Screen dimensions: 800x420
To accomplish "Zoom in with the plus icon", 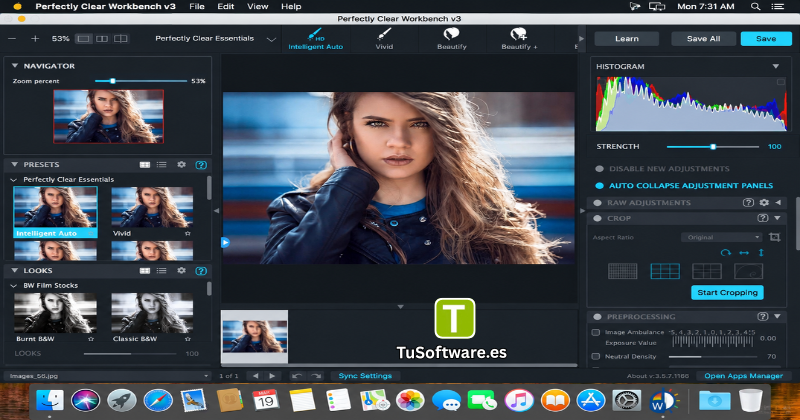I will (x=35, y=39).
